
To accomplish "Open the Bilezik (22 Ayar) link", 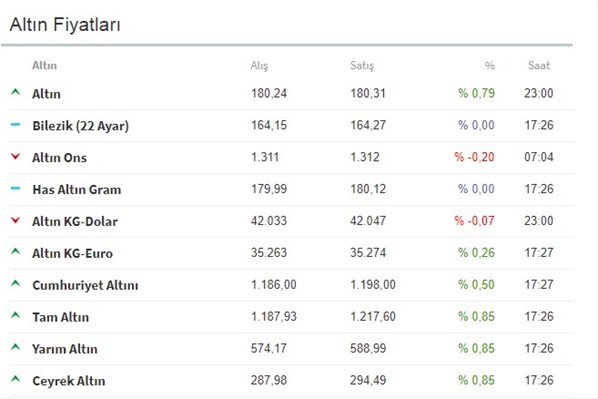I will pyautogui.click(x=80, y=126).
